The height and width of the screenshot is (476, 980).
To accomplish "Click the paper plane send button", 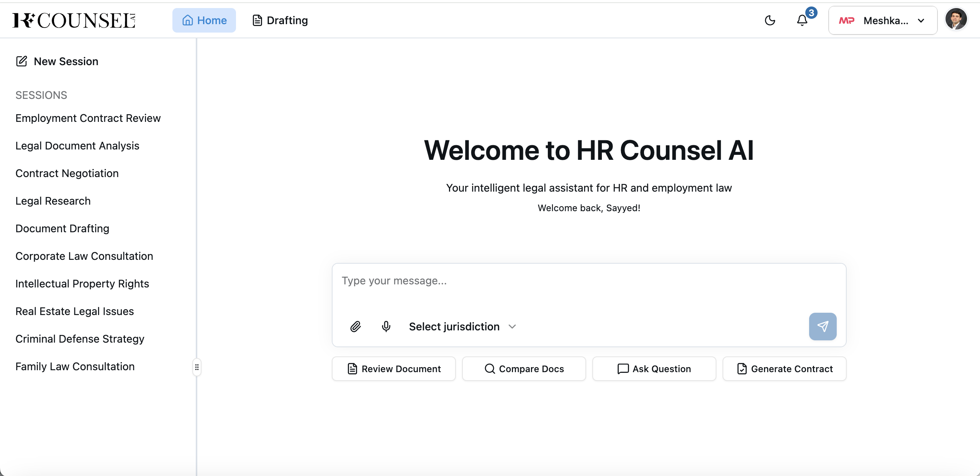I will click(x=823, y=327).
